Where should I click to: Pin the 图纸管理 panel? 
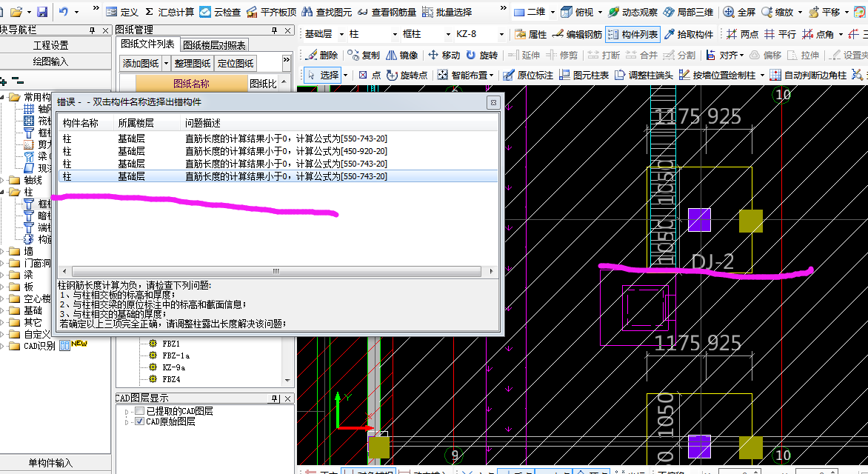275,30
